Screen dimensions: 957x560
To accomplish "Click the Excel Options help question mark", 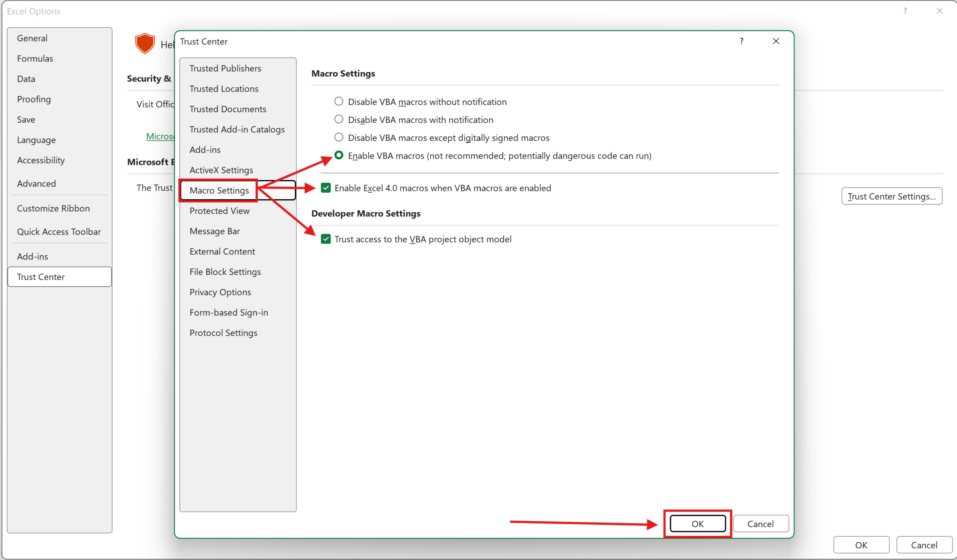I will (x=905, y=11).
